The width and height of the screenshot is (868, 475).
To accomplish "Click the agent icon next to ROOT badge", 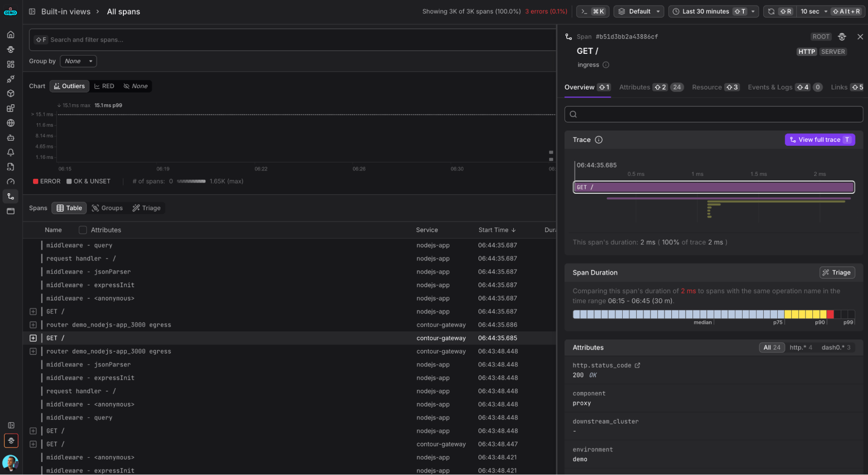I will [842, 37].
